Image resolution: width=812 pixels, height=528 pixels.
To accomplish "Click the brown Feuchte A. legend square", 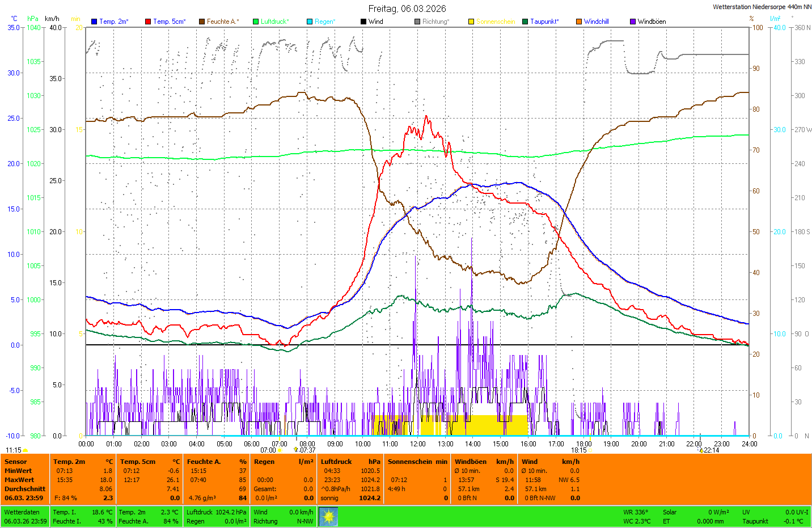I will click(x=202, y=22).
